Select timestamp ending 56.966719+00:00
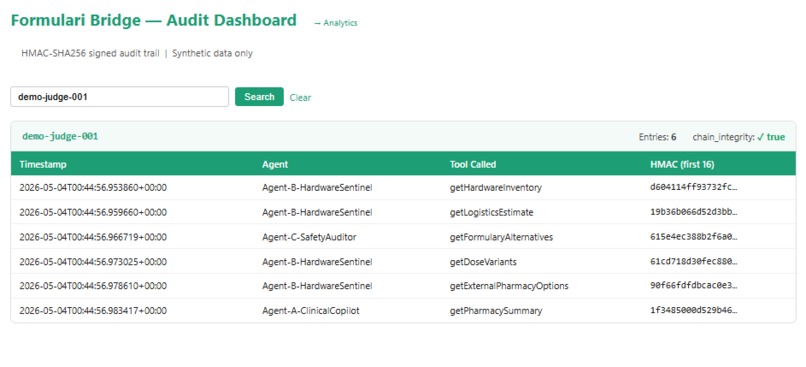The height and width of the screenshot is (367, 806). click(93, 237)
